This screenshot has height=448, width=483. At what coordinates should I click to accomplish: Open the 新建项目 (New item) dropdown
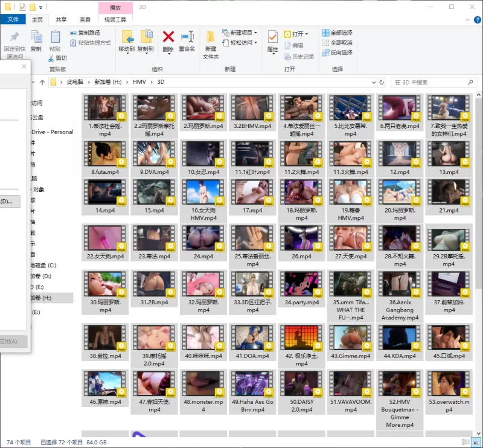click(240, 33)
